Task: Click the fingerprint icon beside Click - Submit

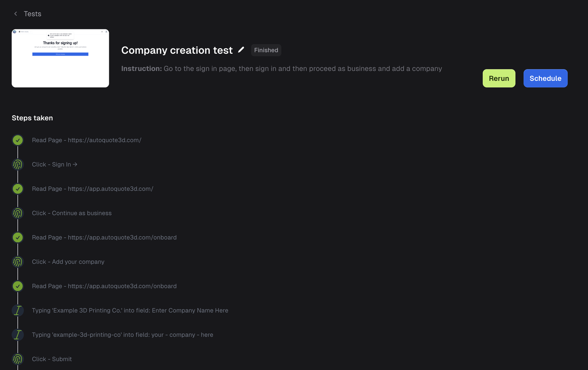Action: pyautogui.click(x=17, y=359)
